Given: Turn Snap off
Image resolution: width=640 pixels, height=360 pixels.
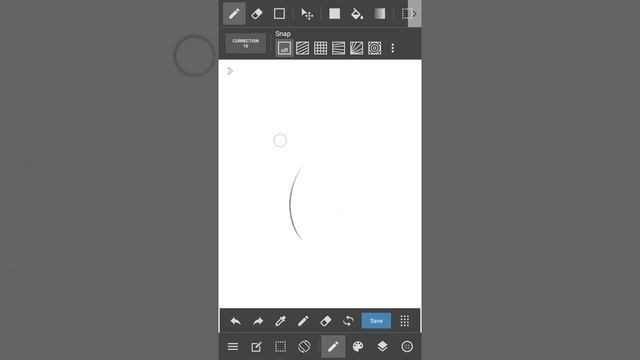Looking at the screenshot, I should 284,48.
